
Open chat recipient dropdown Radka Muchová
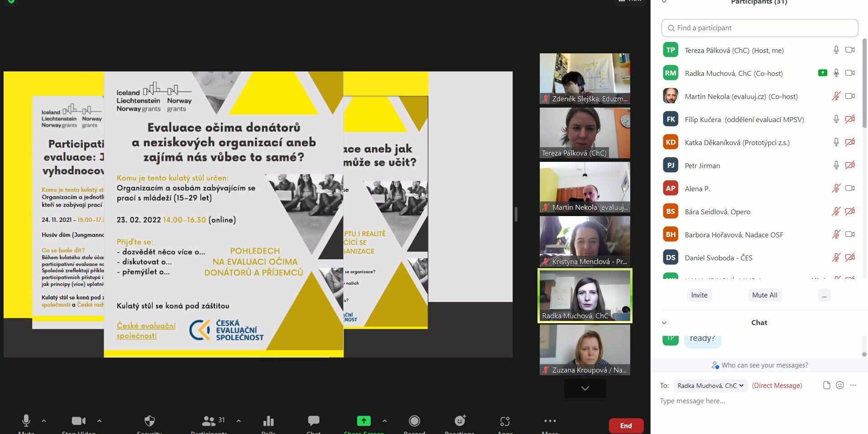(710, 386)
